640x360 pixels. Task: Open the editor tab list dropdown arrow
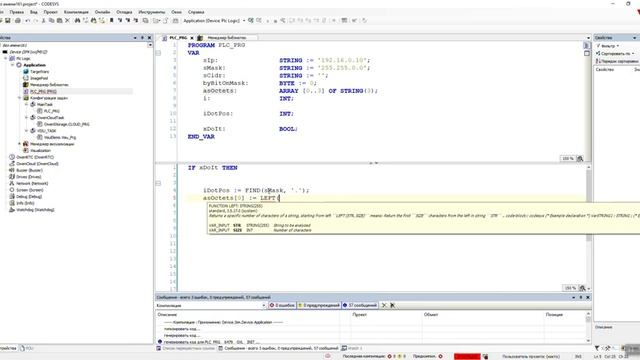point(588,38)
